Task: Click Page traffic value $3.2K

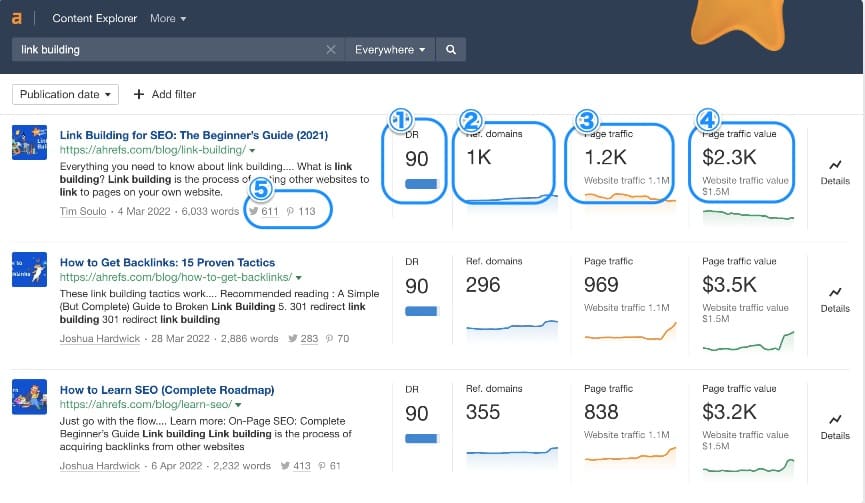Action: tap(729, 413)
